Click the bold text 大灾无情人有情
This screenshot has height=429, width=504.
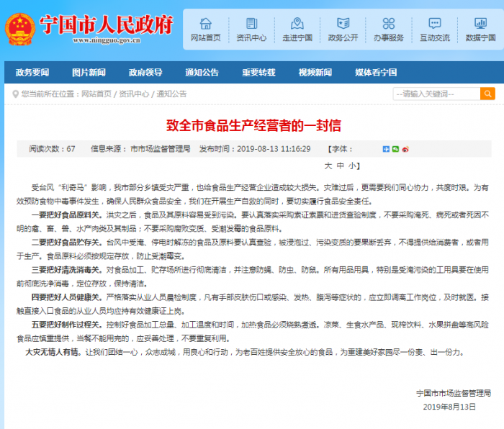pos(53,352)
